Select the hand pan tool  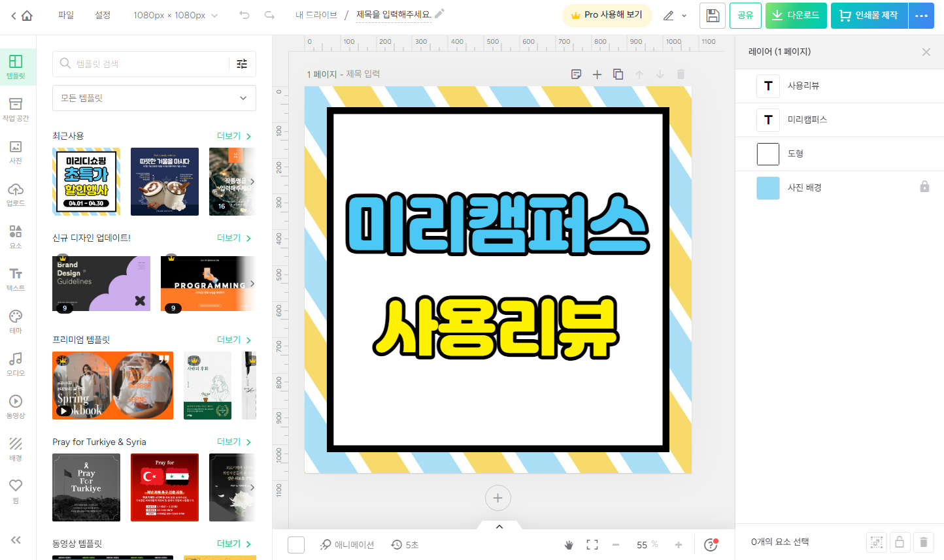(569, 545)
